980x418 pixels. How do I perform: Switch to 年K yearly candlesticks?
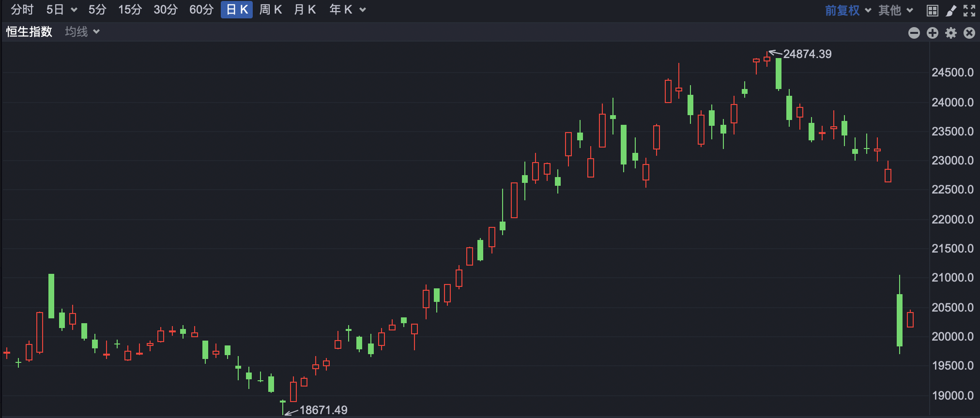point(341,10)
